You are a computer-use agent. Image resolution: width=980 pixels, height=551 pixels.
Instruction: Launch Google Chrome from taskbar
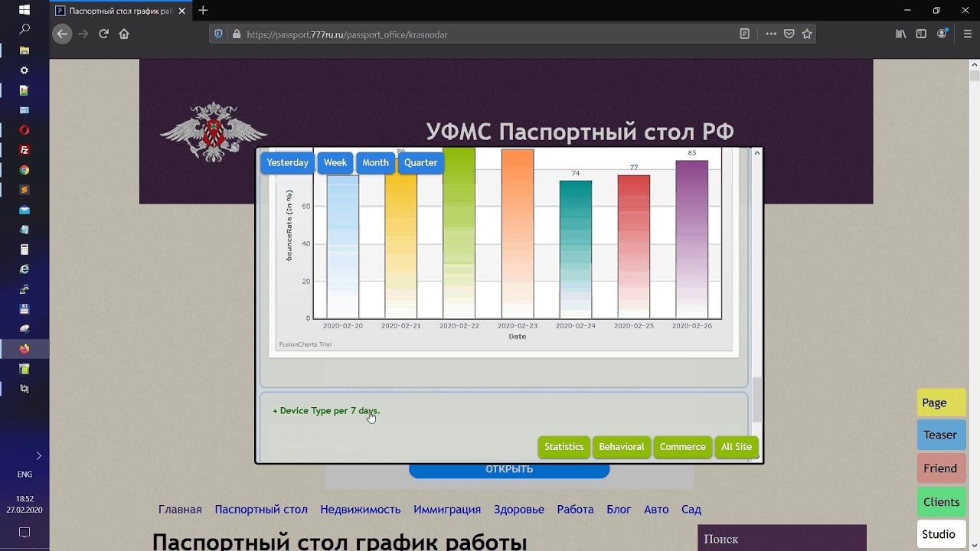[24, 170]
